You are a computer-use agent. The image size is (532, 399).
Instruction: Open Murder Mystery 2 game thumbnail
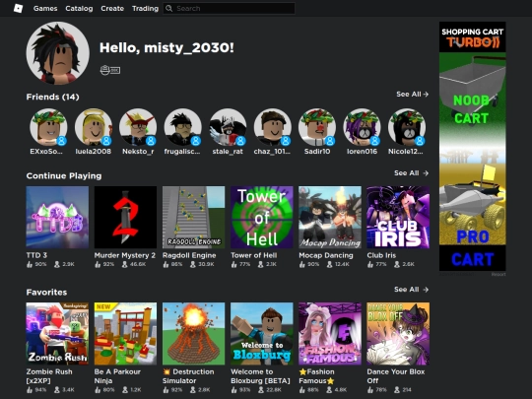125,217
